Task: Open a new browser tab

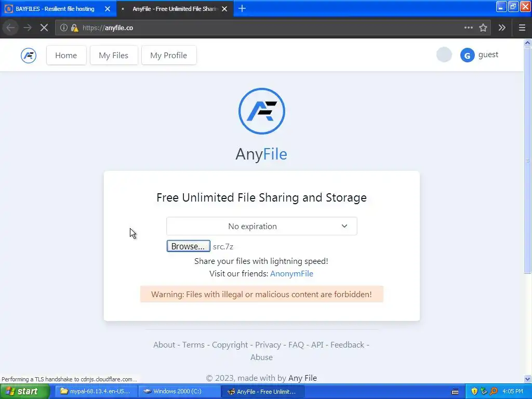Action: tap(242, 8)
